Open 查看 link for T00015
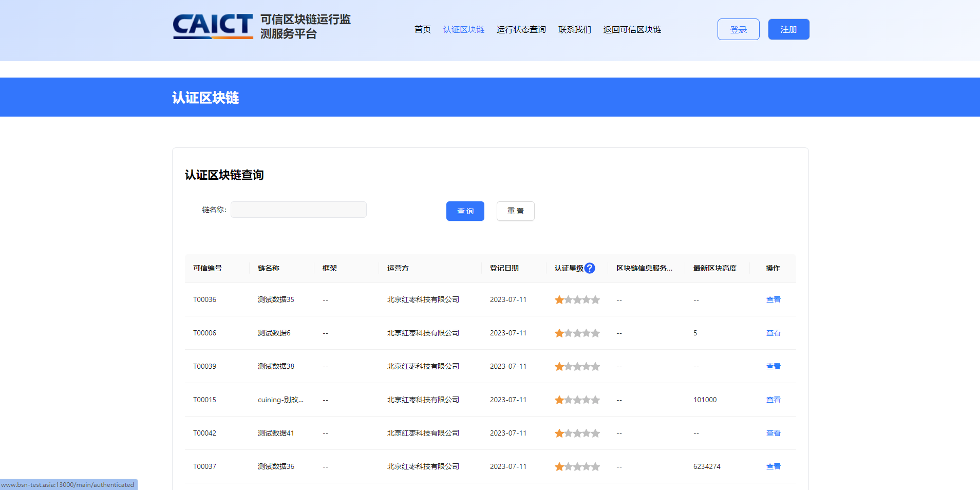Image resolution: width=980 pixels, height=490 pixels. pos(773,400)
